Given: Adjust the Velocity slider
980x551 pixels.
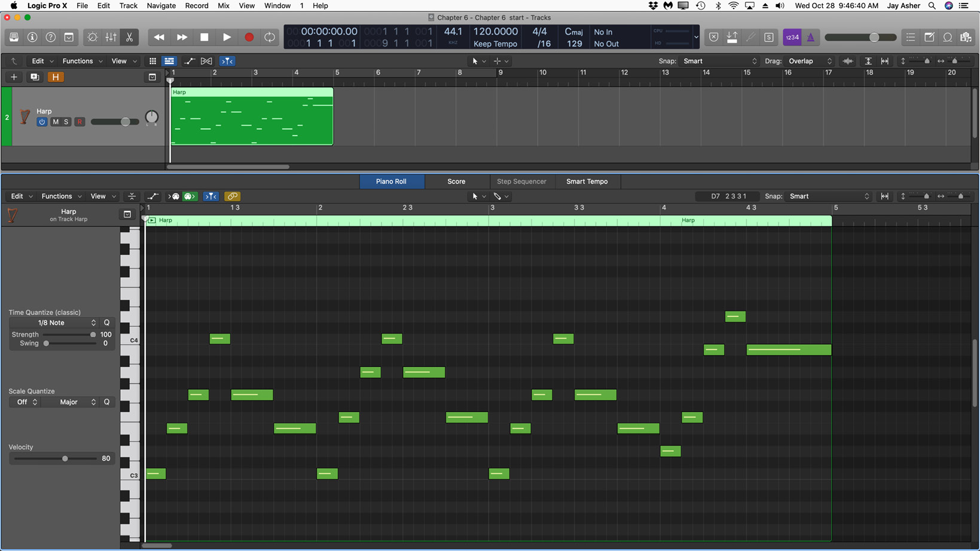Looking at the screenshot, I should coord(55,458).
